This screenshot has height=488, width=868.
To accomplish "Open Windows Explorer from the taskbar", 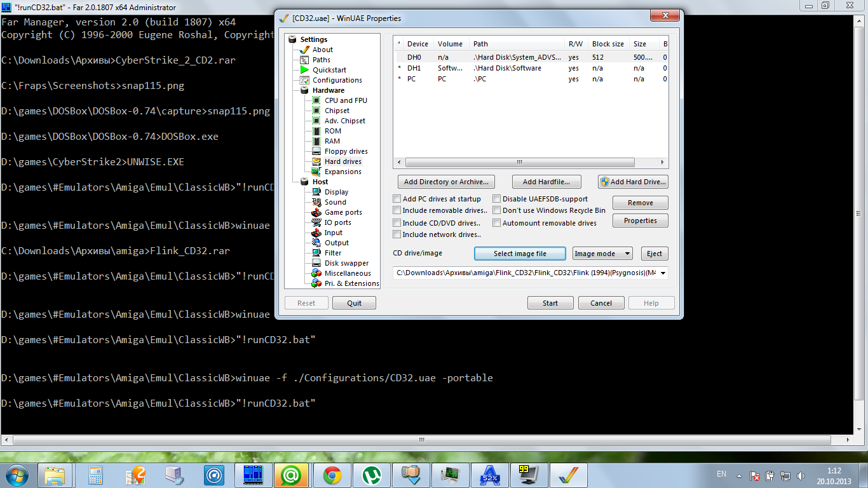I will point(55,475).
